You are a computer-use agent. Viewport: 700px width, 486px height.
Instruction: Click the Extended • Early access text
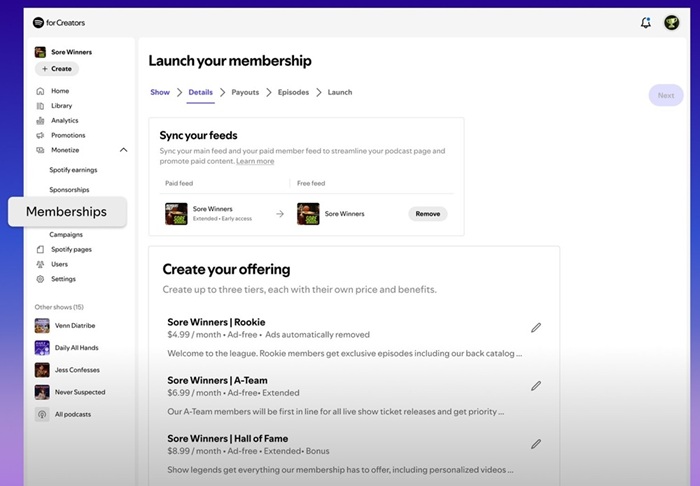tap(222, 219)
